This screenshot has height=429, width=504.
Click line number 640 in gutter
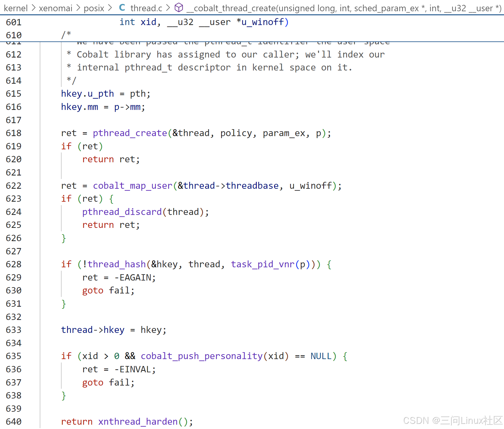pyautogui.click(x=14, y=422)
